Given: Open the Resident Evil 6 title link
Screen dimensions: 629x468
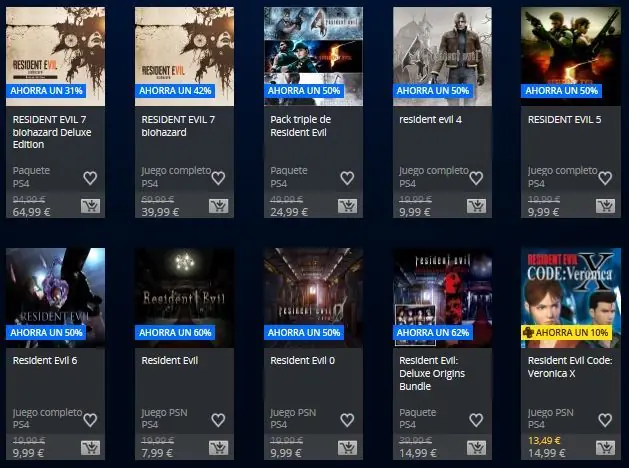Looking at the screenshot, I should [45, 361].
